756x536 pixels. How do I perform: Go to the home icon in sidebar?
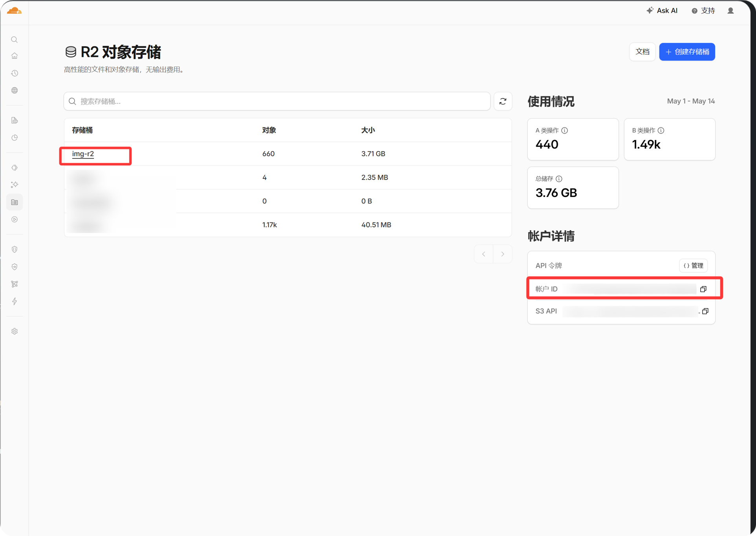point(15,56)
